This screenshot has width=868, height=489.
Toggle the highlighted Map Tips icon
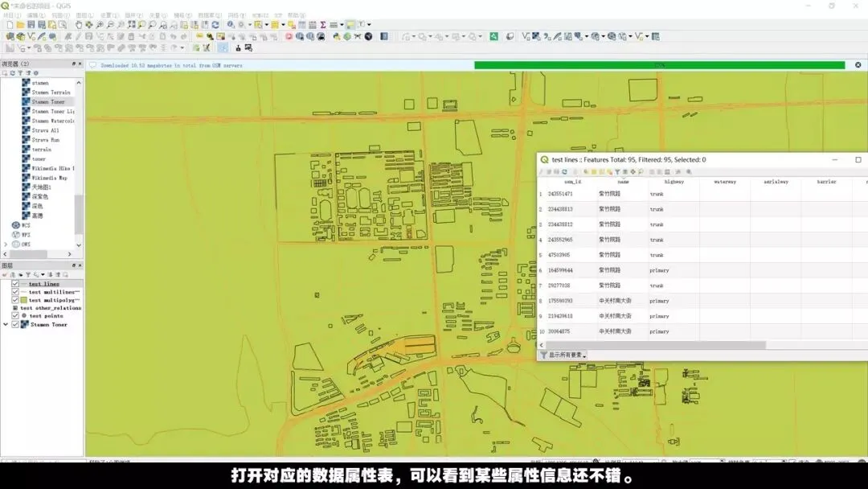coord(350,25)
